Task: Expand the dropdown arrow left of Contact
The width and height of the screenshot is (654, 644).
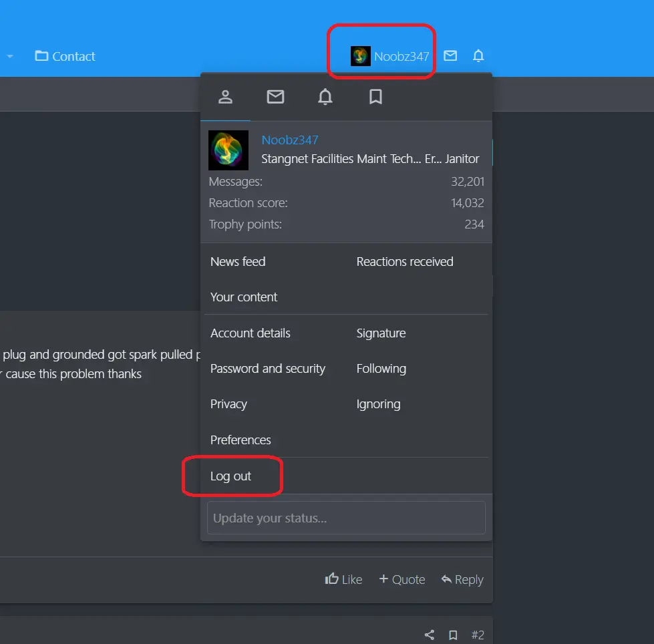Action: pos(10,56)
